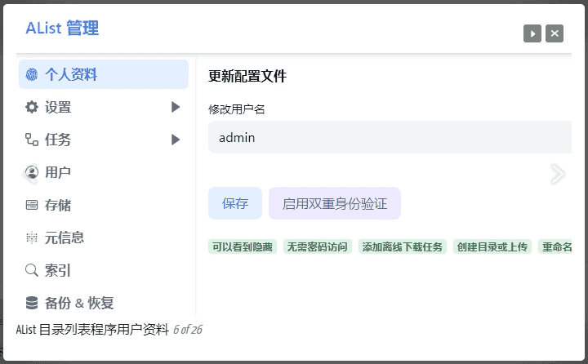Open the 备份 & 恢复 menu item
Image resolution: width=588 pixels, height=364 pixels.
tap(79, 303)
